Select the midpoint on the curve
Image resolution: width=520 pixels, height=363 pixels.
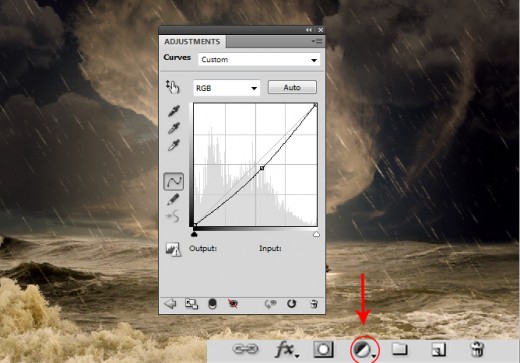[262, 168]
